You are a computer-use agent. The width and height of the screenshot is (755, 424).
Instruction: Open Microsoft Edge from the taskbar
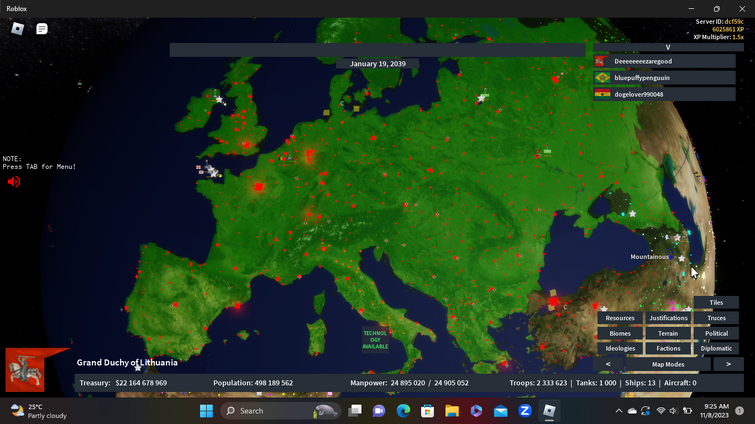tap(403, 411)
